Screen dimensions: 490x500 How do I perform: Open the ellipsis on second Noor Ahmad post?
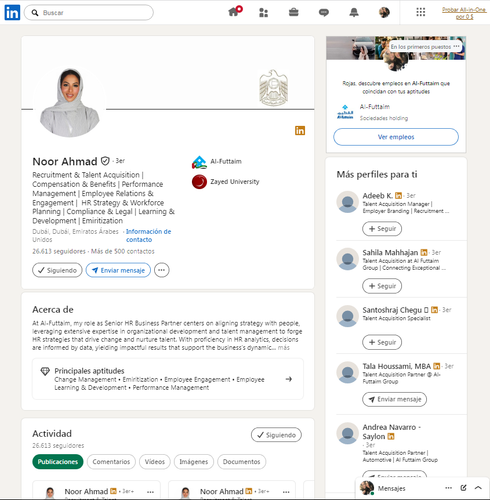click(286, 492)
